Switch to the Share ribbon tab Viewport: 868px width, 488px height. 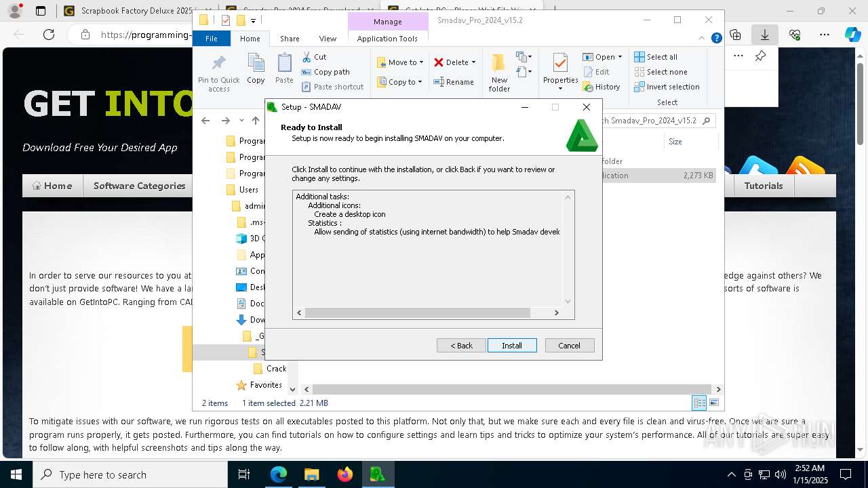click(x=290, y=39)
